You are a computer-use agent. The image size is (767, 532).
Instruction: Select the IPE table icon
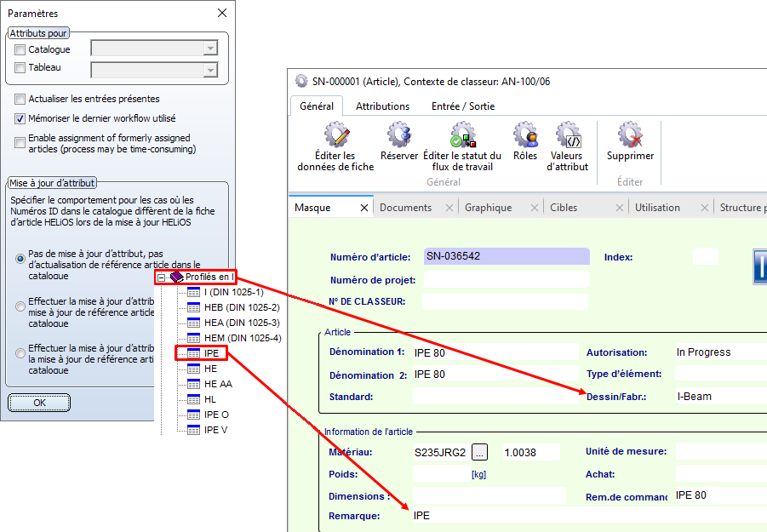(x=194, y=353)
